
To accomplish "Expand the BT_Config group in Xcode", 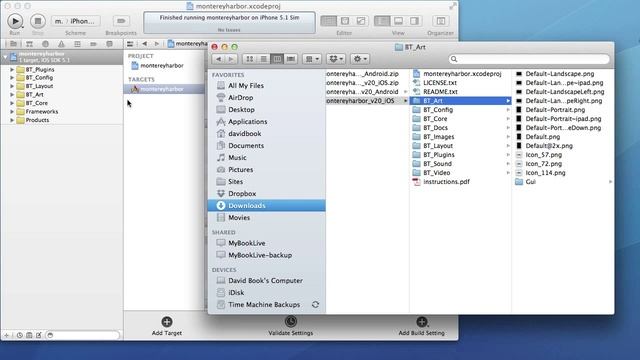I will (x=12, y=78).
